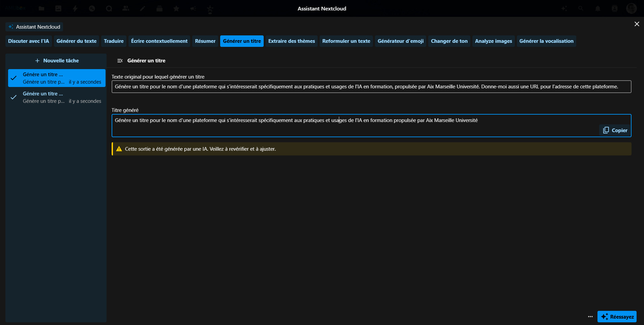Select the Discuter avec l'IA tab
644x325 pixels.
[29, 41]
